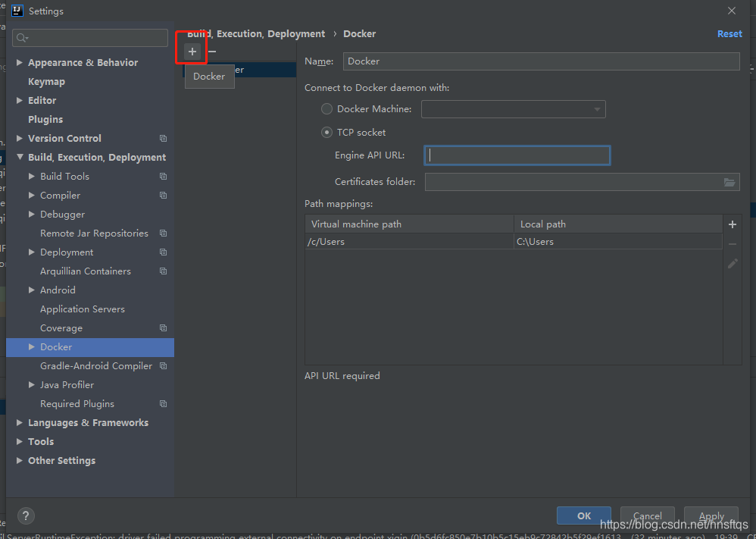Open help via question mark button

pos(26,515)
